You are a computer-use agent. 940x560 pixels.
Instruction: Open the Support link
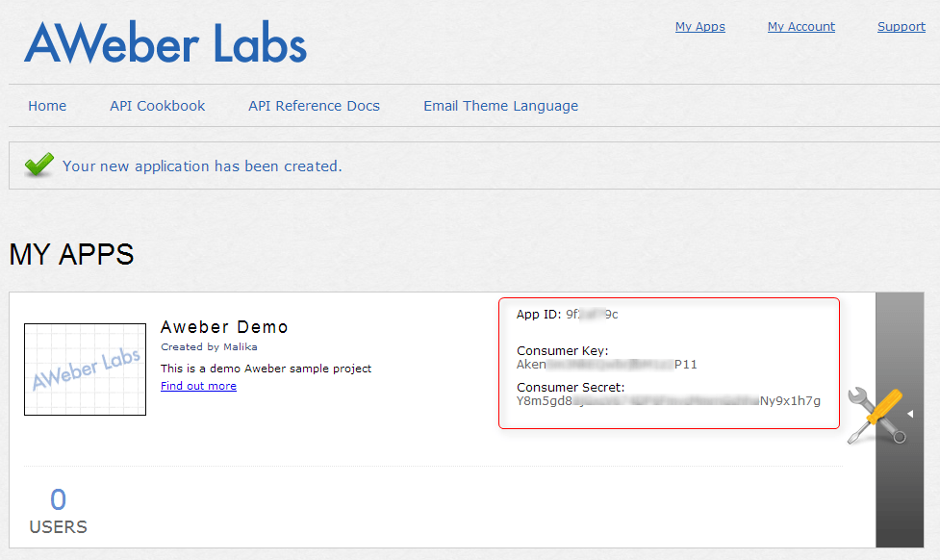point(901,26)
